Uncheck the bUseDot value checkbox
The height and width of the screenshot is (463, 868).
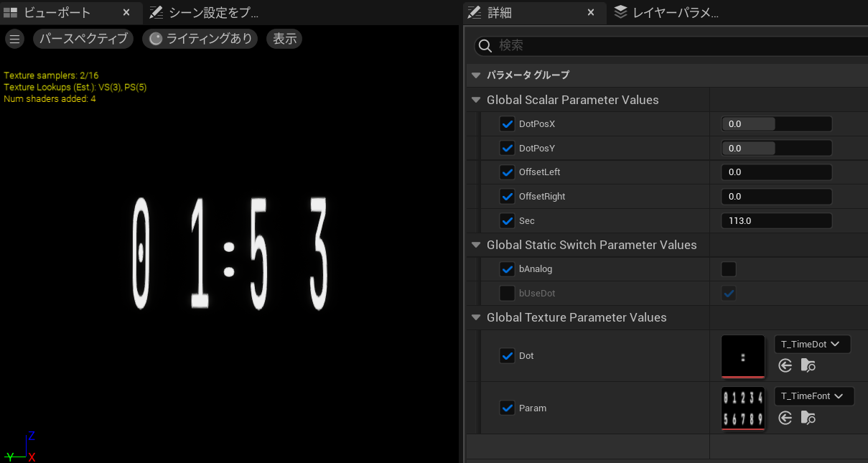pos(728,293)
